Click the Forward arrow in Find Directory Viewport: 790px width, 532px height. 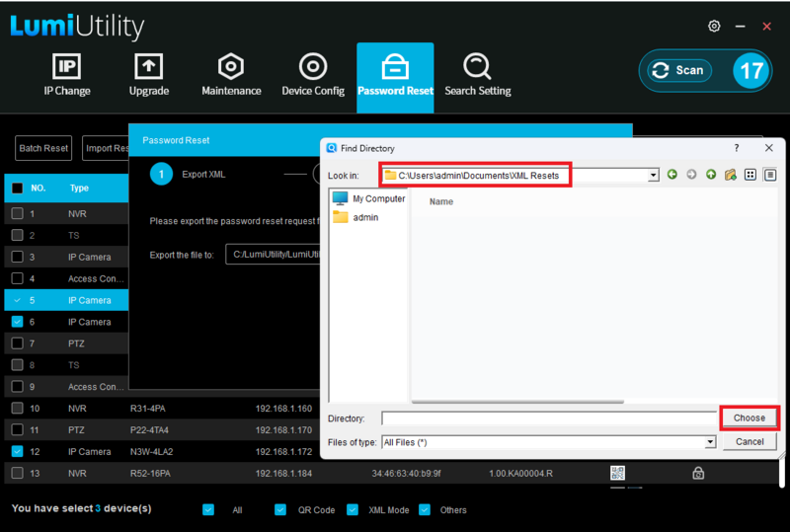[x=692, y=175]
